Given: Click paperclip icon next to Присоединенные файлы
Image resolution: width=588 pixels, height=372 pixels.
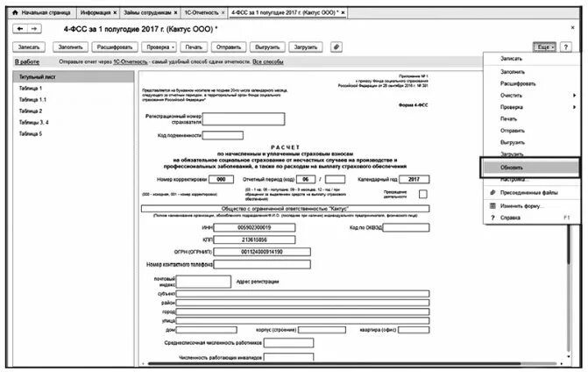Looking at the screenshot, I should [492, 192].
